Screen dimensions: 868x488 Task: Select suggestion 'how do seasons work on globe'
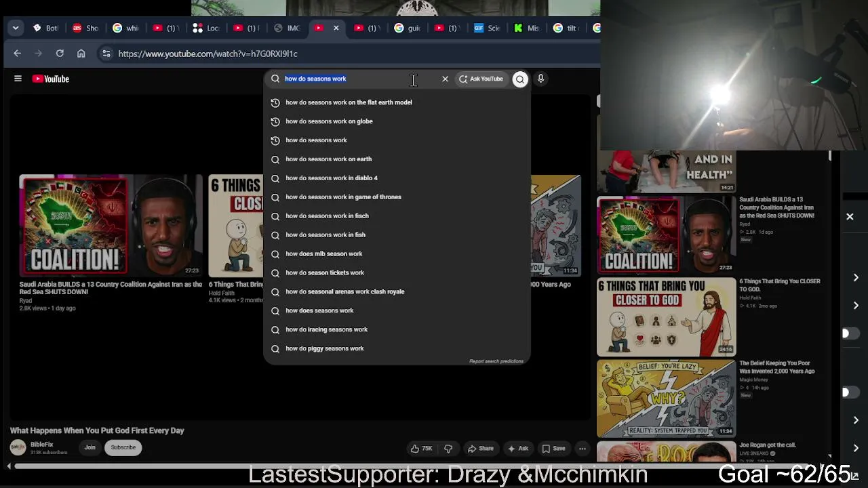pos(397,121)
